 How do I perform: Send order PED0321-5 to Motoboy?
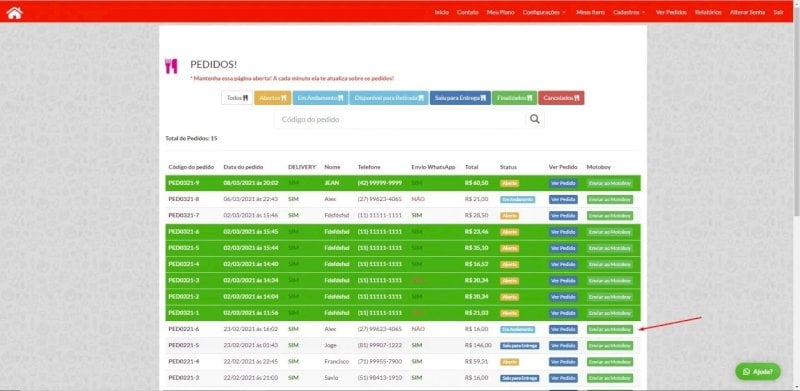610,248
